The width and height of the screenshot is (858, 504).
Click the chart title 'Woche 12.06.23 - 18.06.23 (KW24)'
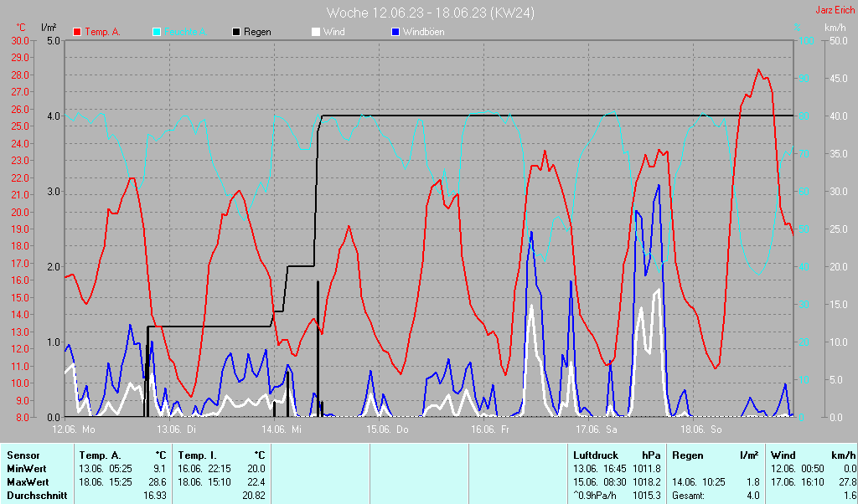tap(430, 13)
